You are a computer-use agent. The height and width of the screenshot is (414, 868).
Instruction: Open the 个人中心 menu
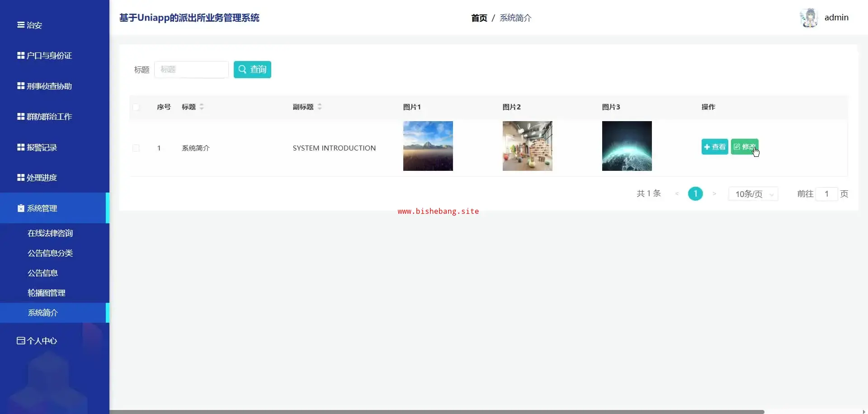pyautogui.click(x=37, y=341)
